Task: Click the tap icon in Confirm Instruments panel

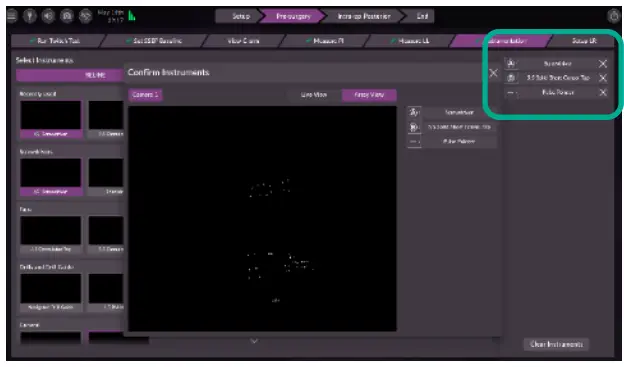Action: tap(414, 127)
